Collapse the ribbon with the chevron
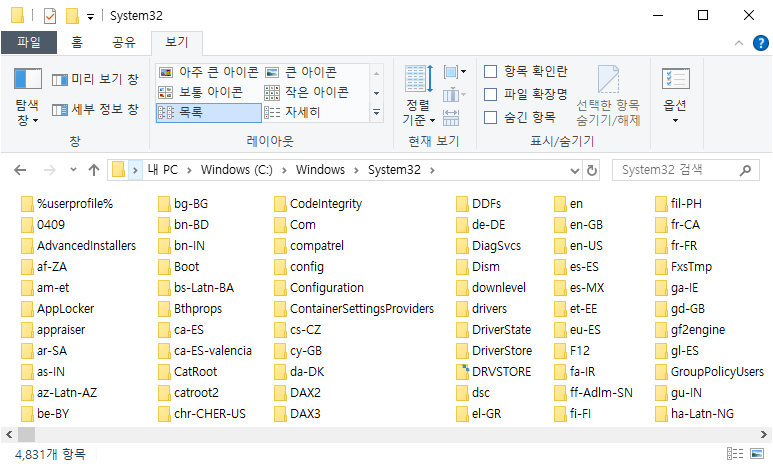 738,43
